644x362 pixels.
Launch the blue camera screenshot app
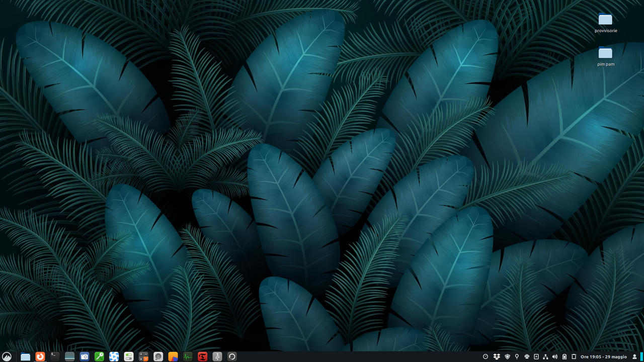tap(84, 356)
